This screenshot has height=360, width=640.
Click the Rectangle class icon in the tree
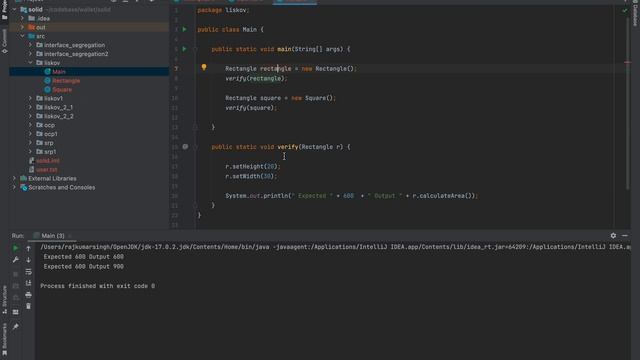47,81
